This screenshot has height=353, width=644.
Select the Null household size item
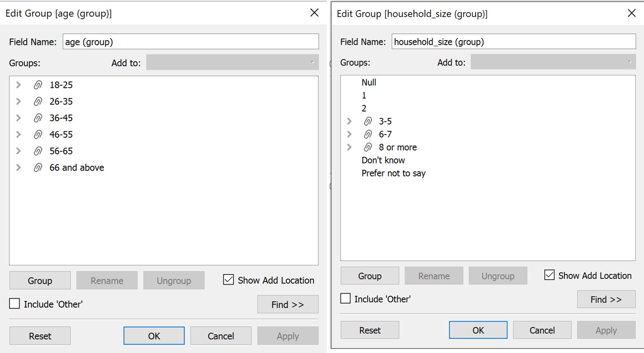point(369,82)
